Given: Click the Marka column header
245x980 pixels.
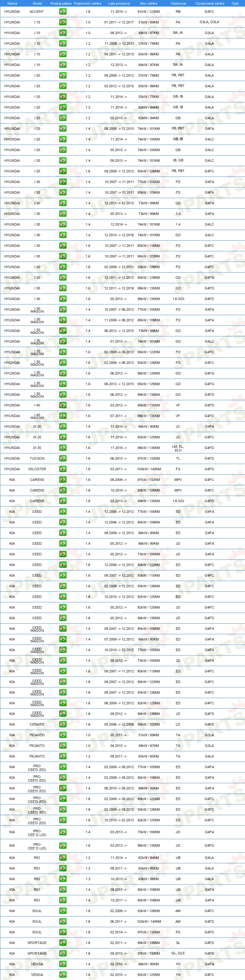Looking at the screenshot, I should [x=12, y=3].
